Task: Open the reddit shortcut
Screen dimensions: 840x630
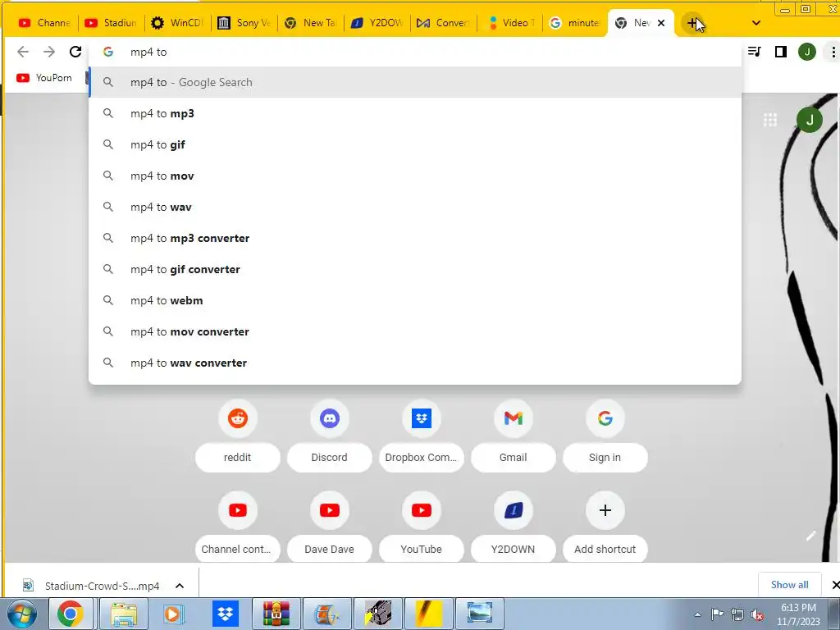Action: [237, 436]
